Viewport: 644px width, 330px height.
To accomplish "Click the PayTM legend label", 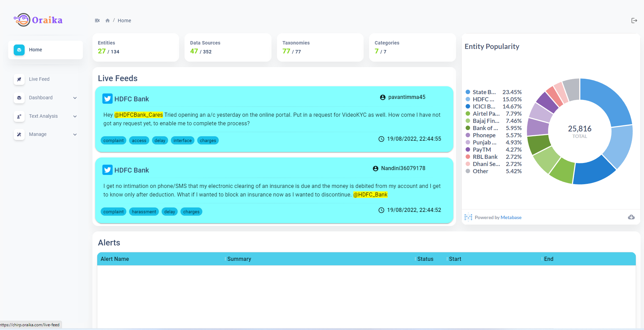I will click(482, 150).
